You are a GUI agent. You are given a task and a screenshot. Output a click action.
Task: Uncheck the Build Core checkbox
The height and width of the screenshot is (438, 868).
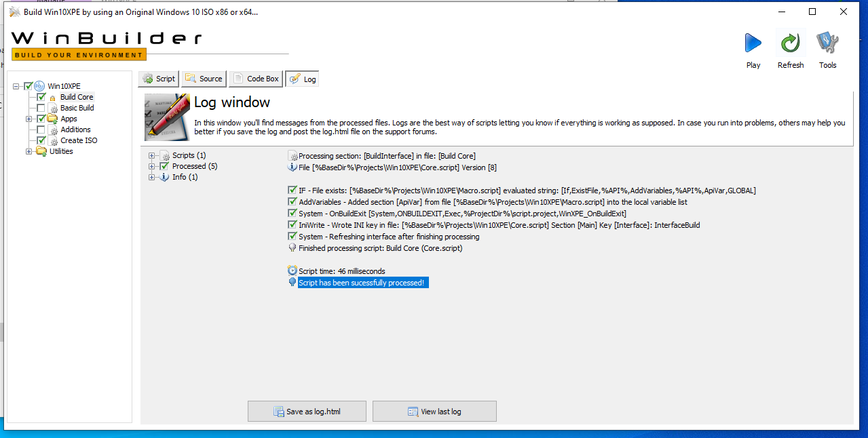point(41,97)
